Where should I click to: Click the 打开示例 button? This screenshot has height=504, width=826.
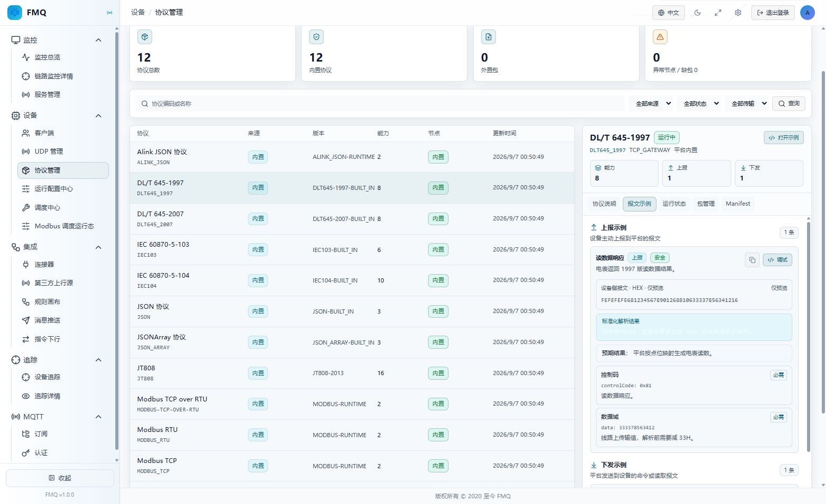[783, 138]
